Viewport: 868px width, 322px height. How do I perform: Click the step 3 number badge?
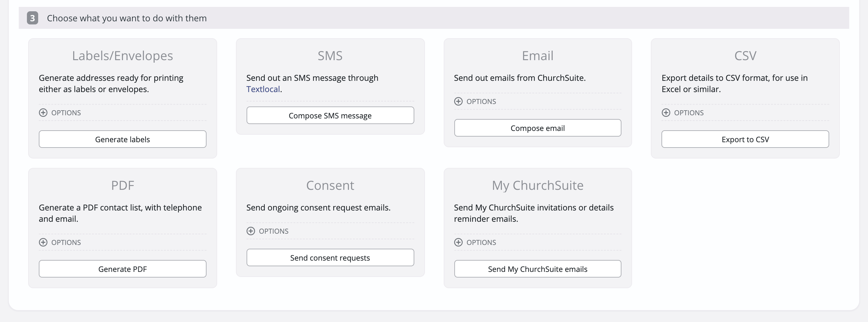(32, 18)
